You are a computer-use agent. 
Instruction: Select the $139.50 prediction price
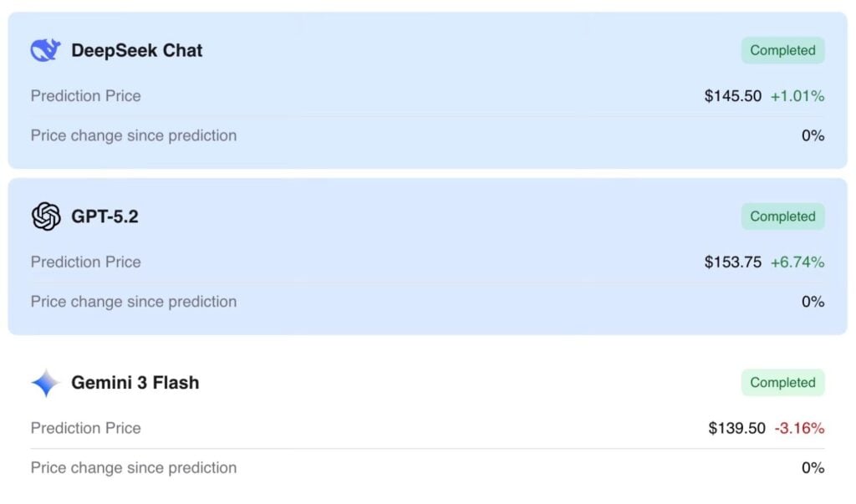(x=737, y=428)
